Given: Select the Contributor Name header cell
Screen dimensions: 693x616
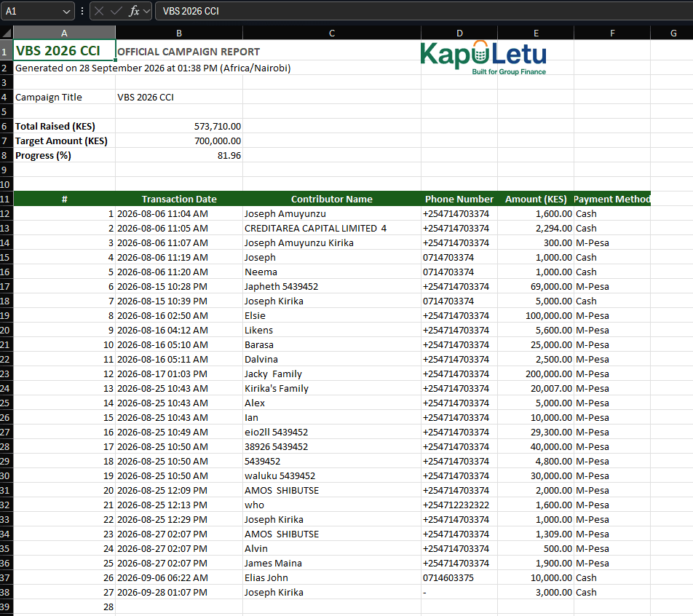Looking at the screenshot, I should 332,199.
